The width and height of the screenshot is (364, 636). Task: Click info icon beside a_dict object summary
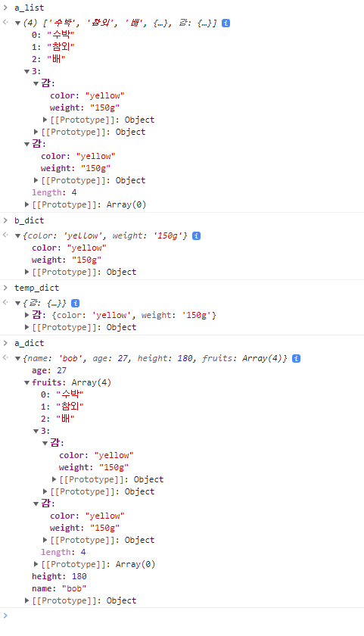coord(297,358)
